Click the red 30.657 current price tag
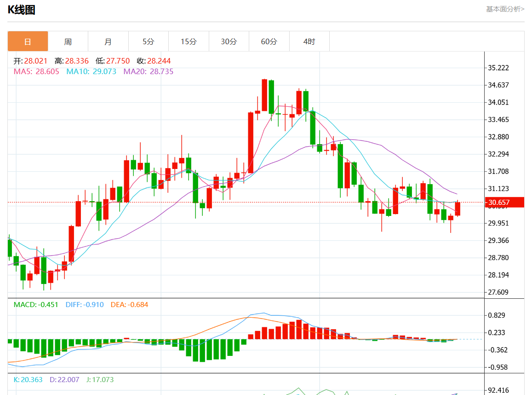The image size is (532, 395). tap(504, 203)
